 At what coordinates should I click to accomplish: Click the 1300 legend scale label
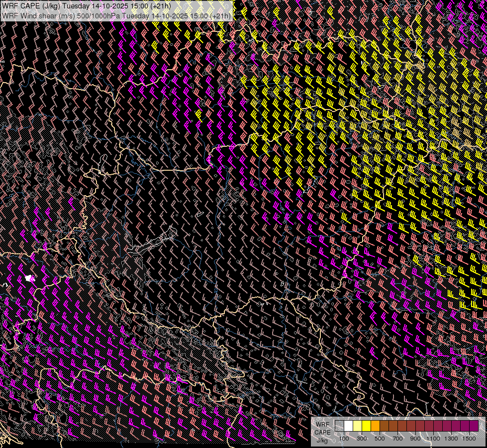[451, 439]
